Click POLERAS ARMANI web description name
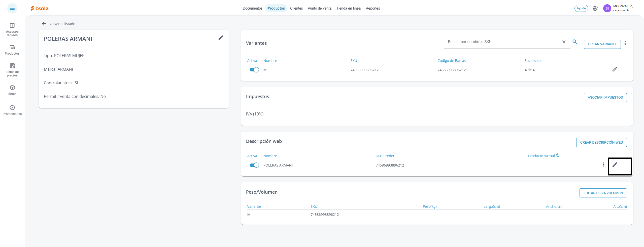The image size is (644, 247). 278,165
